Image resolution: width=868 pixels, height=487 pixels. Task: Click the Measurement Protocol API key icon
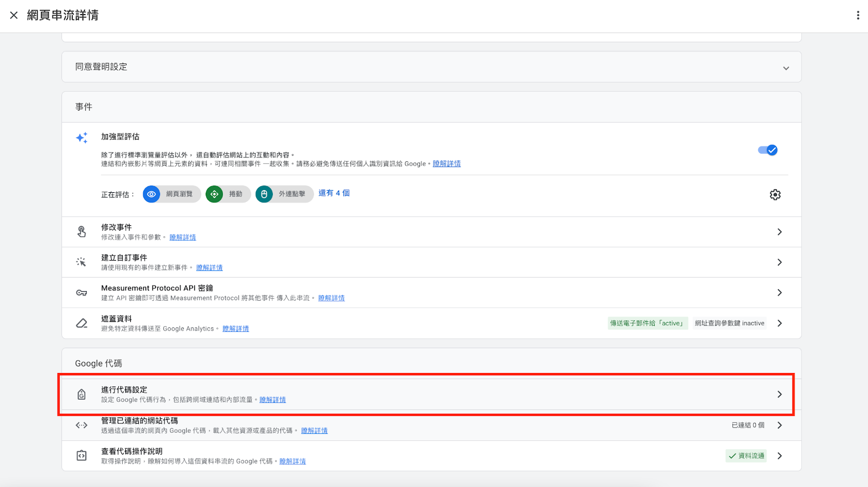pyautogui.click(x=81, y=293)
